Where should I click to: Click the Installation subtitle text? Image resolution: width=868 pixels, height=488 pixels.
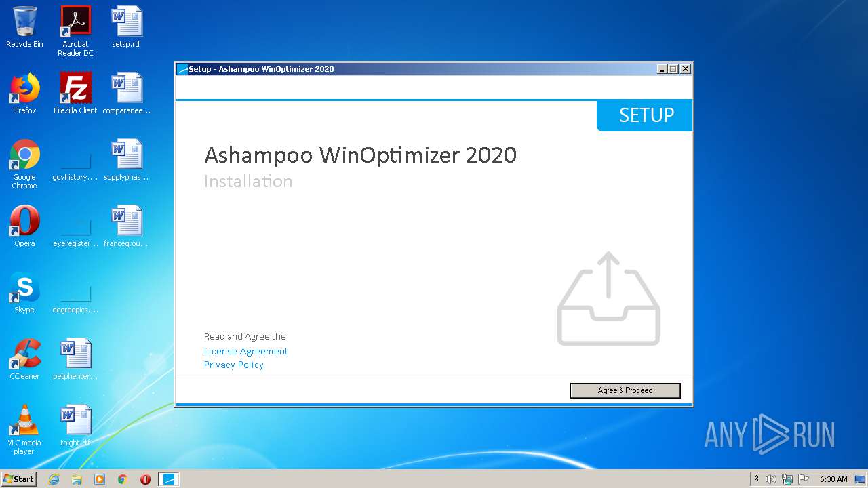click(248, 181)
